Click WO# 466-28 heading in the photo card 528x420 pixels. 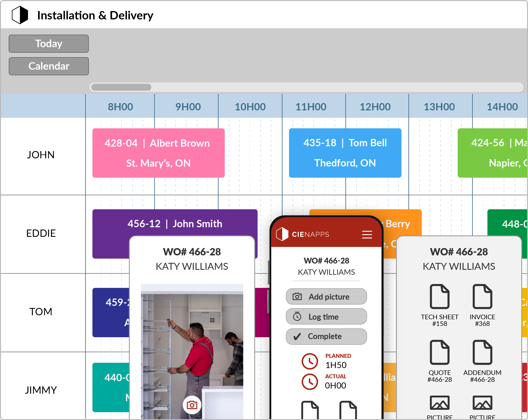click(192, 252)
